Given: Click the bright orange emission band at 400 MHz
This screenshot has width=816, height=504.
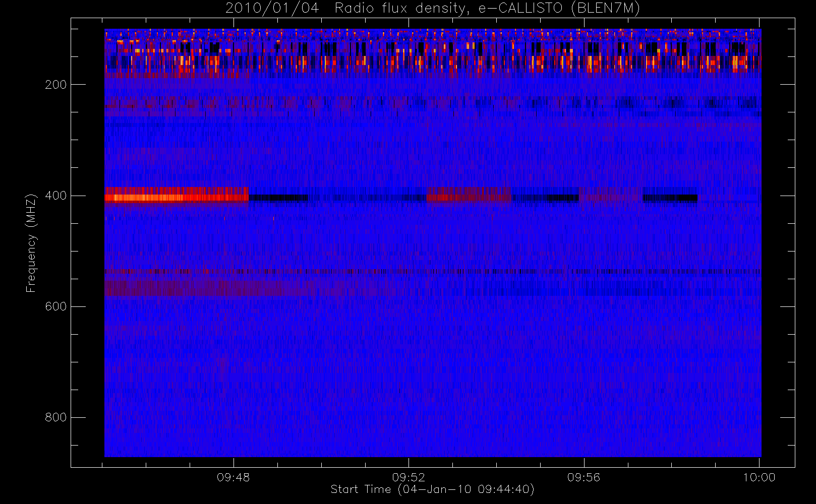Looking at the screenshot, I should [177, 195].
